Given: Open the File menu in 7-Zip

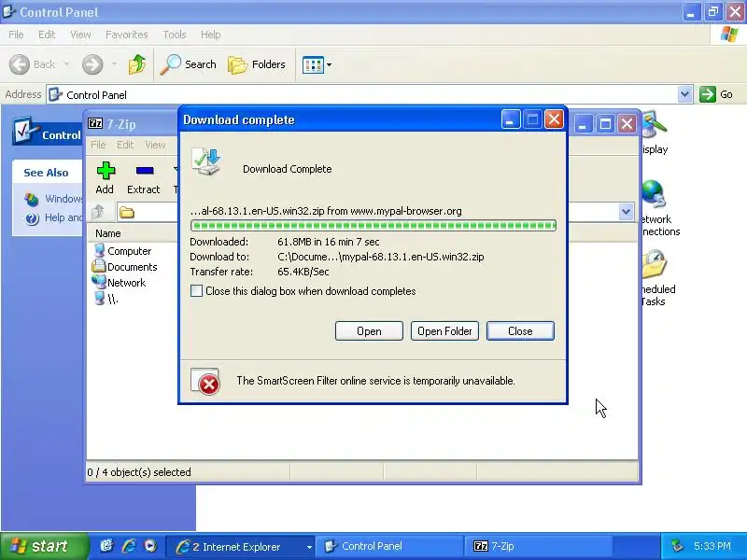Looking at the screenshot, I should click(x=98, y=145).
